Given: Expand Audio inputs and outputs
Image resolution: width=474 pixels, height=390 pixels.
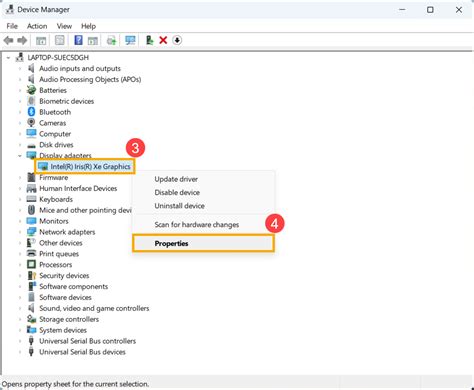Looking at the screenshot, I should pyautogui.click(x=20, y=69).
